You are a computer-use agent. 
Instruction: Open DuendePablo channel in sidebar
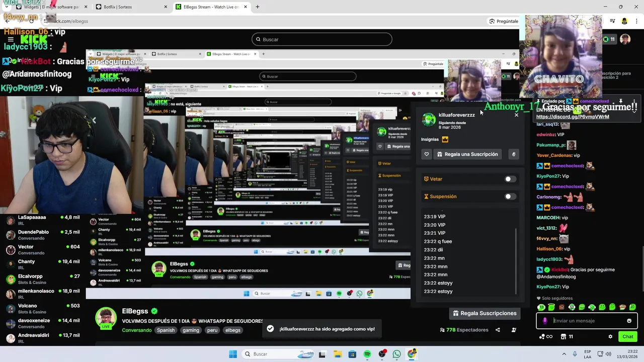pyautogui.click(x=43, y=235)
